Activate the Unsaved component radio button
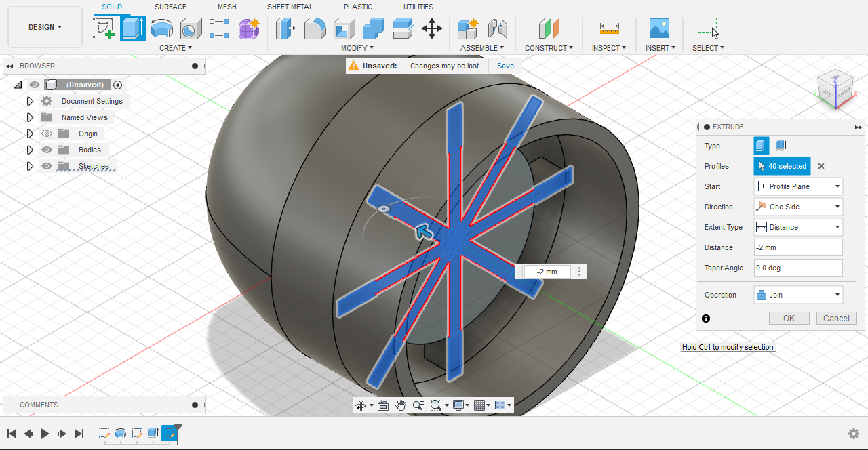This screenshot has width=868, height=450. point(118,85)
